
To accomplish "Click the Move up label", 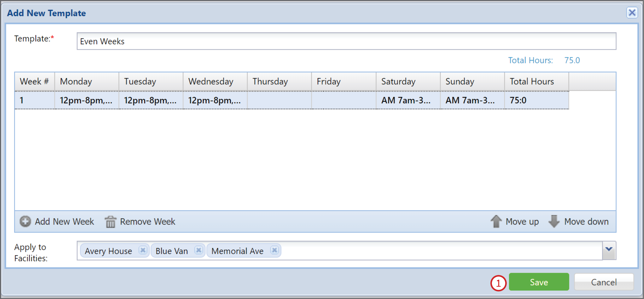I will 522,222.
